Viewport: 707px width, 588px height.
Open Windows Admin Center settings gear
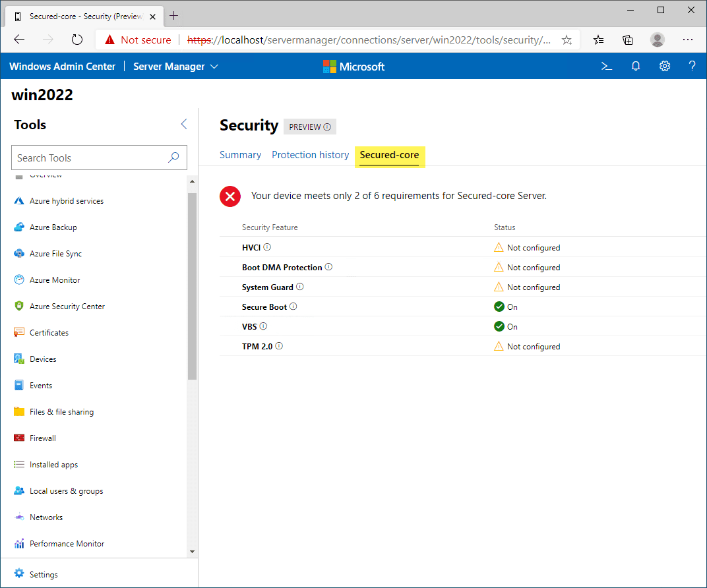click(x=665, y=66)
